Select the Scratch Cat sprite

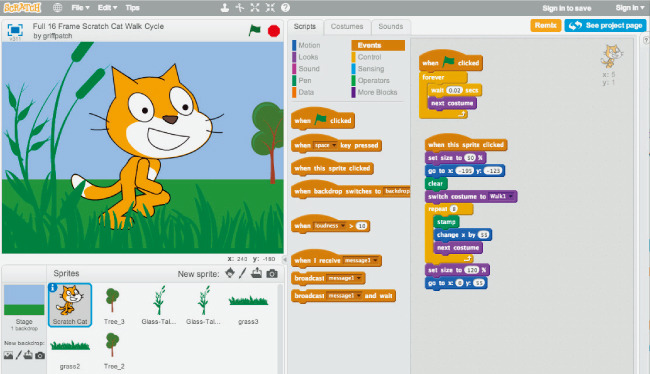pos(70,306)
